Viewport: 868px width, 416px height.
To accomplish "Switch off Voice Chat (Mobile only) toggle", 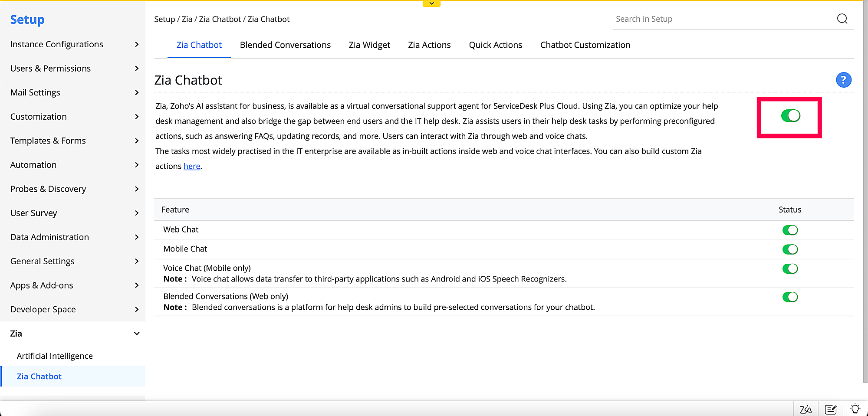I will pos(790,269).
